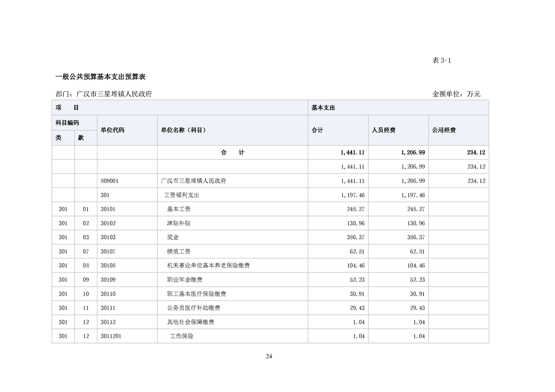Click the 职工基本医疗保险缴费 row name

(196, 294)
